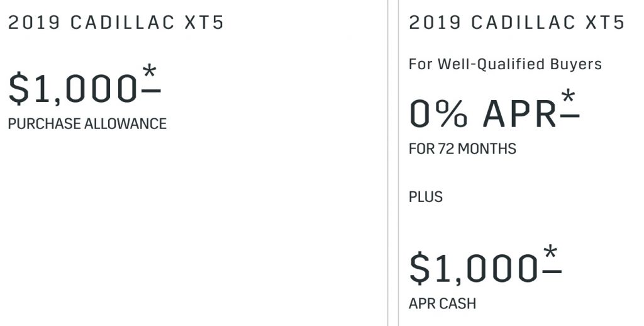Click the dash under the purchase allowance asterisk
644x326 pixels.
click(x=151, y=90)
